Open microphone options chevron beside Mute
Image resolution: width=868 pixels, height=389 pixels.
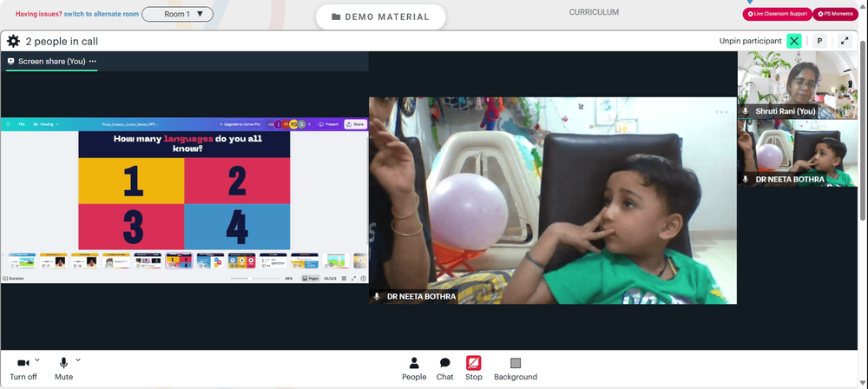[x=78, y=359]
